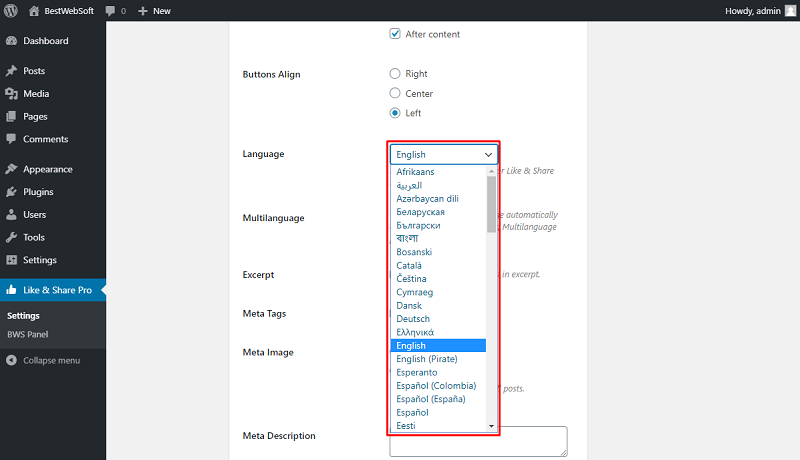Open the Dashboard menu item
This screenshot has width=800, height=460.
coord(53,41)
